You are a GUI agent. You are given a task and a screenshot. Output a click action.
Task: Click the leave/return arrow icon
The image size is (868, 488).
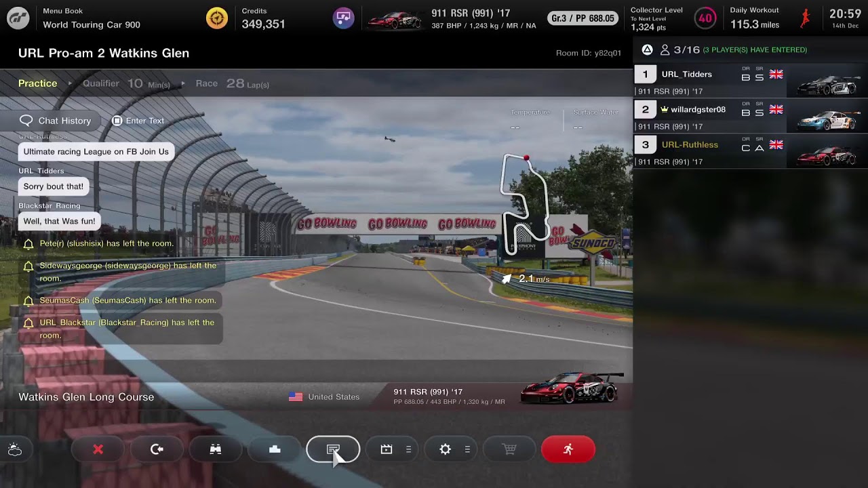157,449
